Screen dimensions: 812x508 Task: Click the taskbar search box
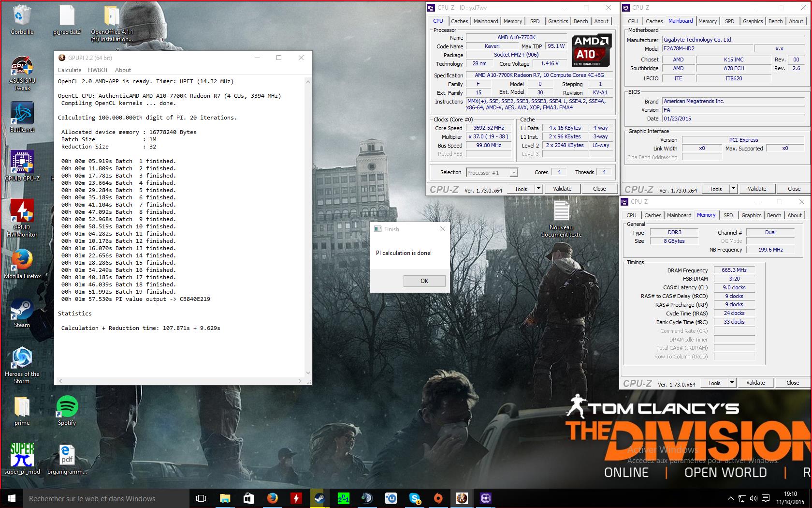coord(106,498)
